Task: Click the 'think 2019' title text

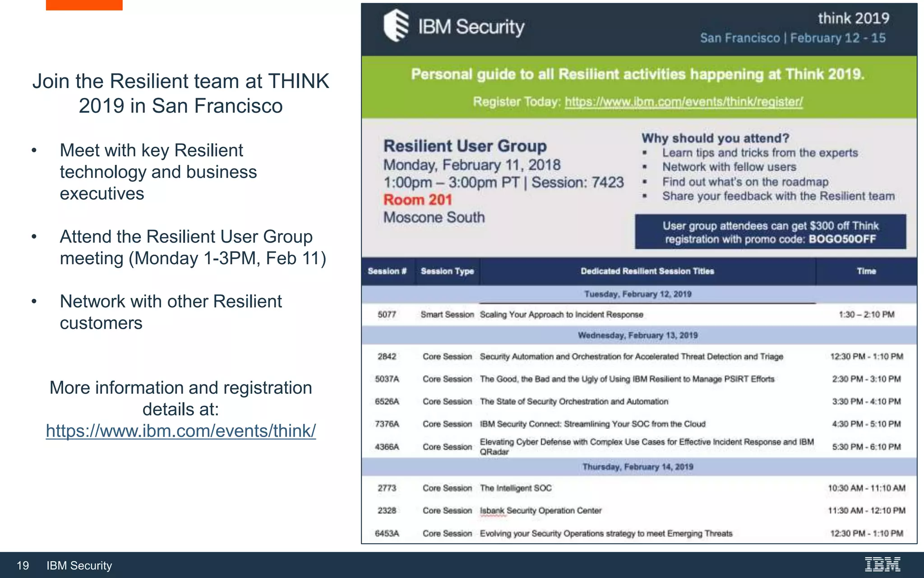Action: coord(854,19)
